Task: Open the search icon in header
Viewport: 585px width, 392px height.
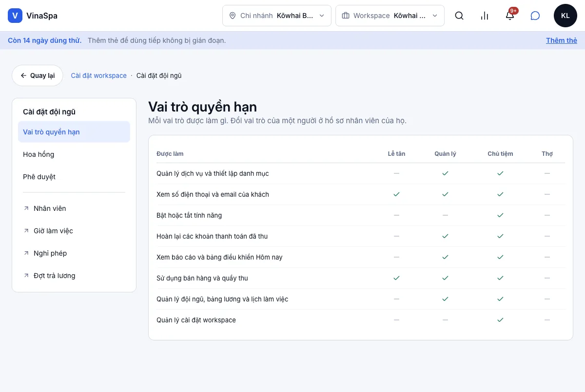Action: tap(459, 16)
